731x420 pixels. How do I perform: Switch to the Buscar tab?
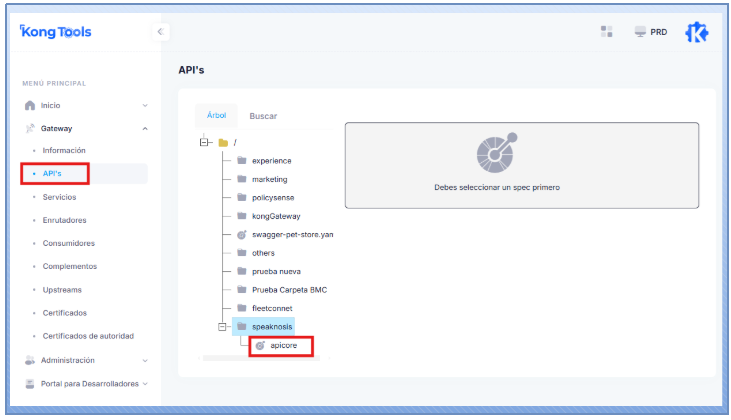263,116
